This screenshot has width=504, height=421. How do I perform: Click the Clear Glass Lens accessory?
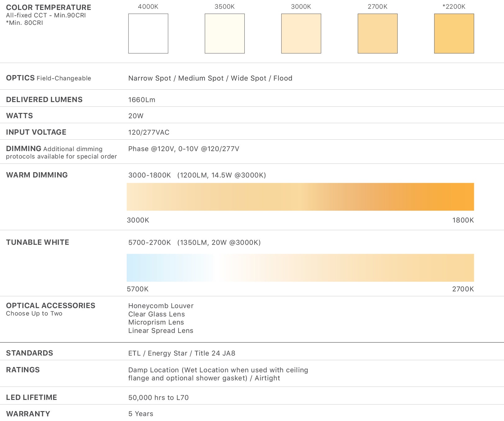coord(157,314)
